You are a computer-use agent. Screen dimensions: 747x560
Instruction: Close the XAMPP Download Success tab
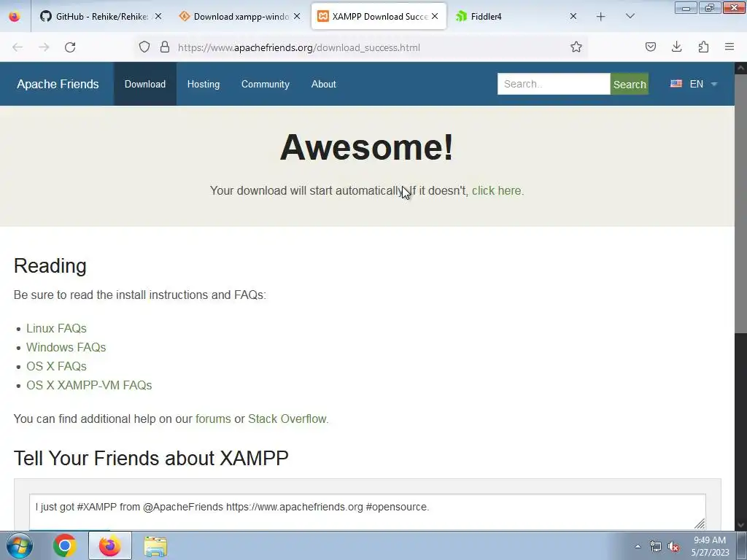(435, 16)
